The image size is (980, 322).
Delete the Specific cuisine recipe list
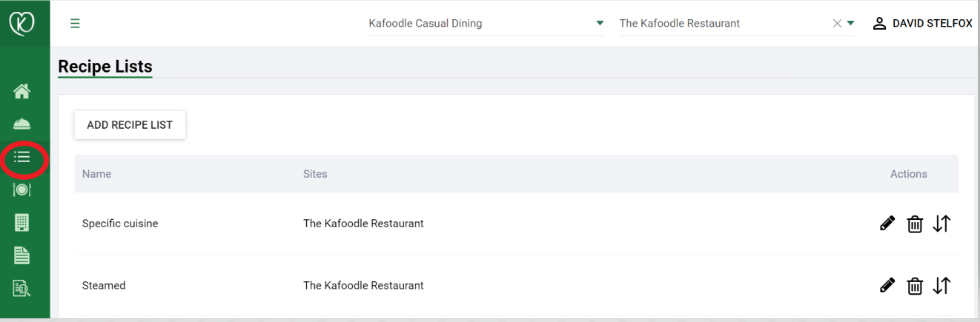(915, 224)
